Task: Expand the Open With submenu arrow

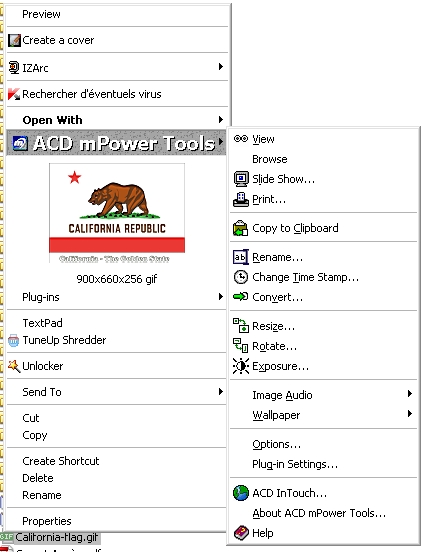Action: [x=221, y=119]
